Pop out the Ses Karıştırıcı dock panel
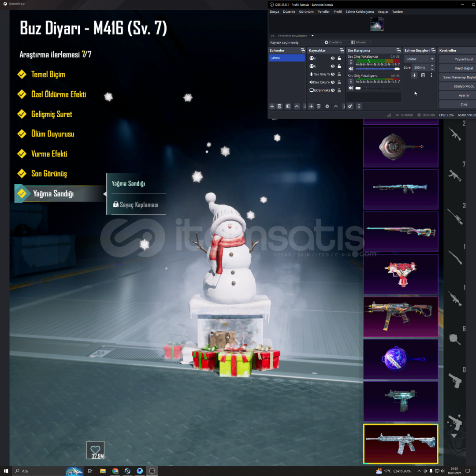476x476 pixels. [x=398, y=50]
